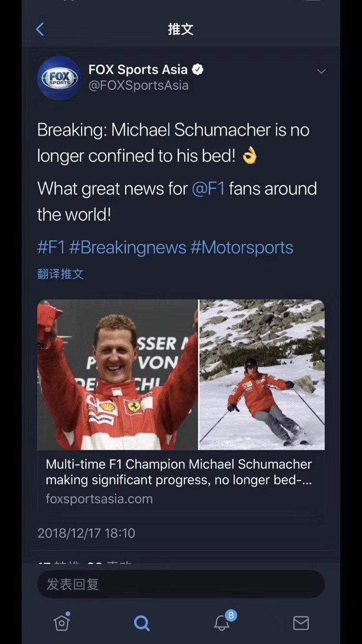
Task: Open the skiing photo thumbnail
Action: (x=262, y=375)
